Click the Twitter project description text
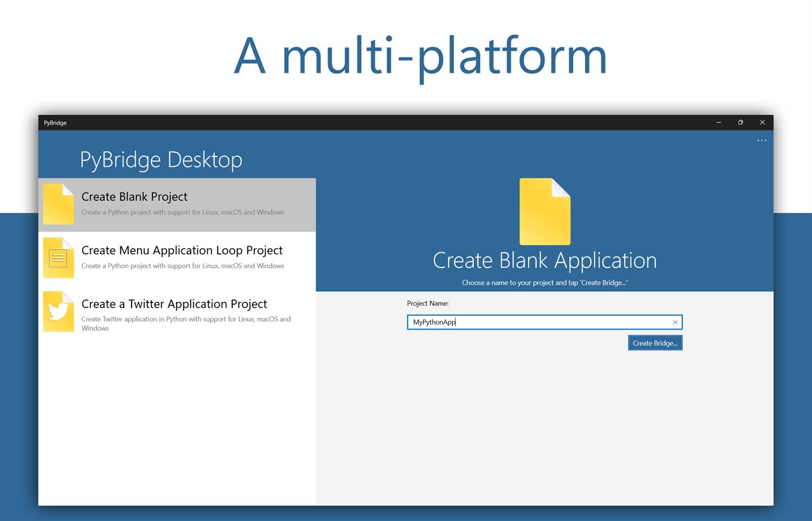 pos(186,324)
